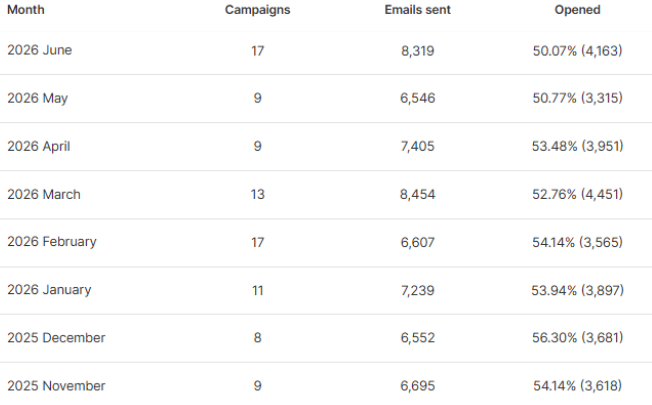652x405 pixels.
Task: Click the 7,405 emails sent cell
Action: click(x=417, y=146)
